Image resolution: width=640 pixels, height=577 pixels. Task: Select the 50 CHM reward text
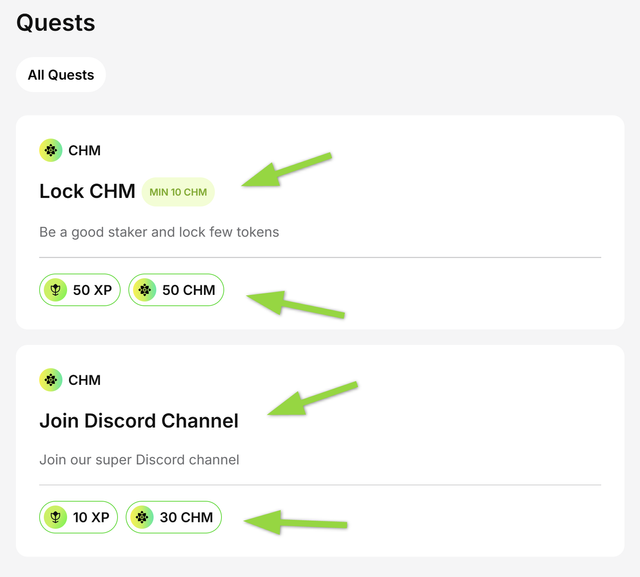pos(188,290)
